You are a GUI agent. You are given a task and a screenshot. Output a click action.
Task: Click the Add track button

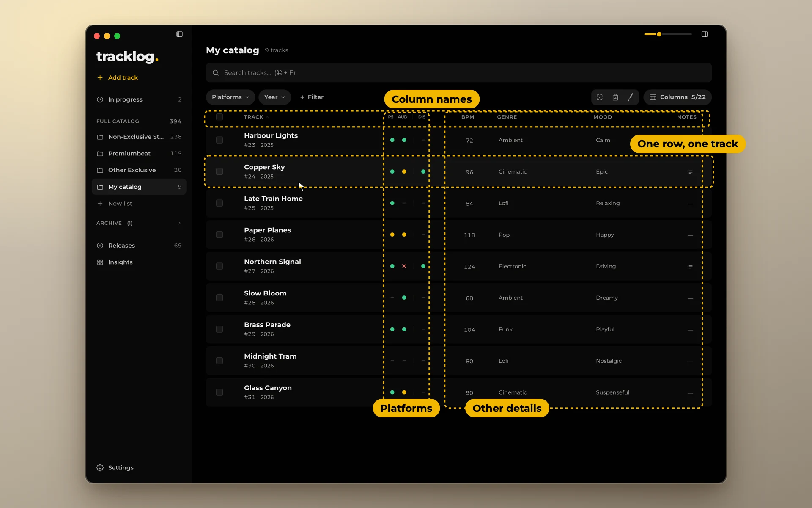tap(118, 78)
